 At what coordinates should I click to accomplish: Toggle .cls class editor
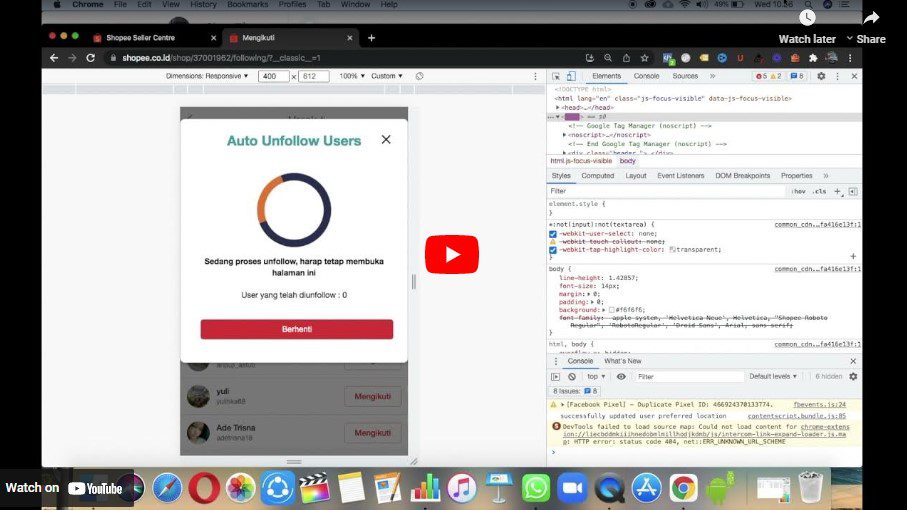(819, 191)
